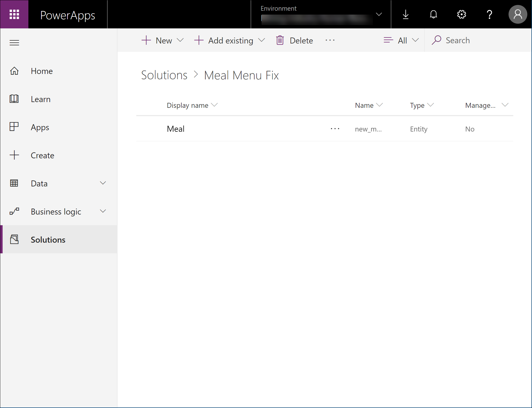
Task: Expand the New dropdown
Action: [163, 40]
